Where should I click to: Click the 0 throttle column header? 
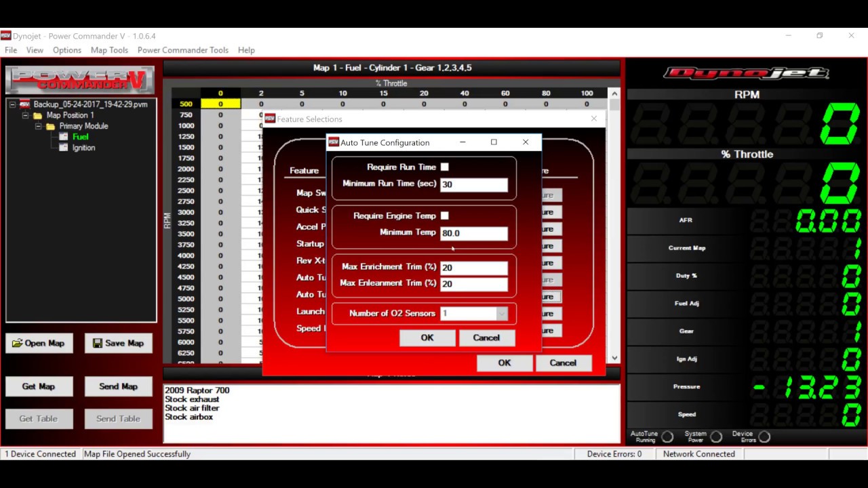point(220,93)
